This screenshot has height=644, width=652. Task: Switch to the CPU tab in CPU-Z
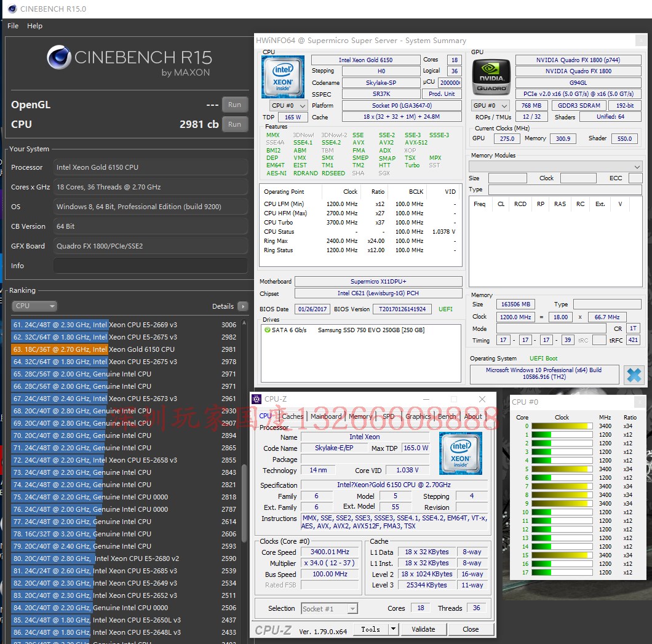tap(265, 416)
